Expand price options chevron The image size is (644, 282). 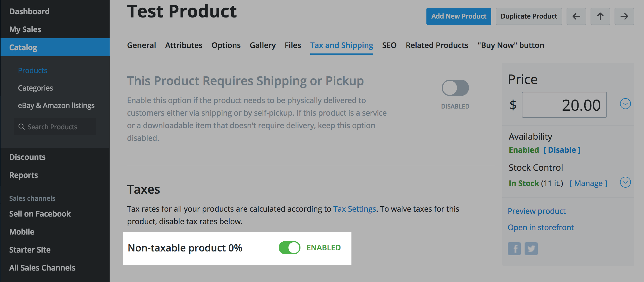coord(625,104)
